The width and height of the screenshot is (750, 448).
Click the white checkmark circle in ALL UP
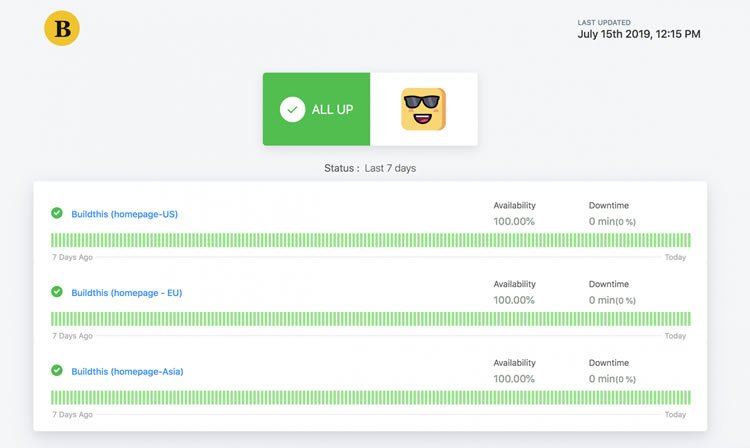(x=292, y=109)
